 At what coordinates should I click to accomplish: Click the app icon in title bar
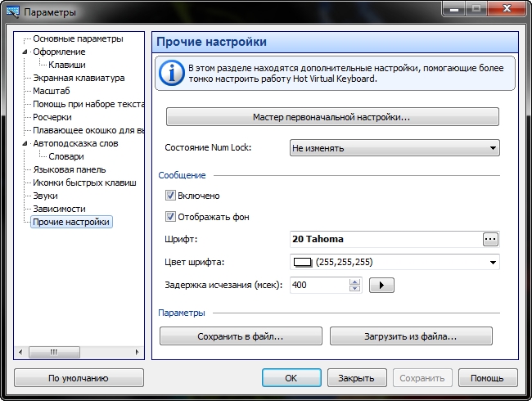point(11,12)
